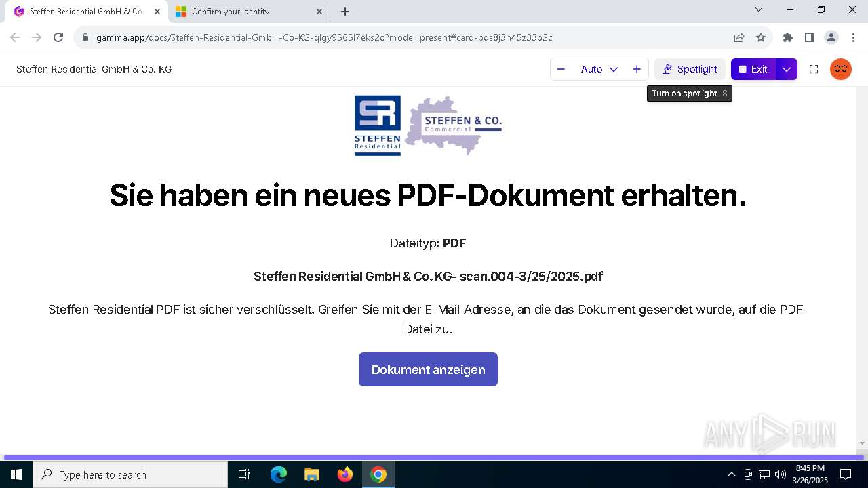This screenshot has height=488, width=868.
Task: Click the page scrollbar down arrow
Action: pyautogui.click(x=863, y=443)
